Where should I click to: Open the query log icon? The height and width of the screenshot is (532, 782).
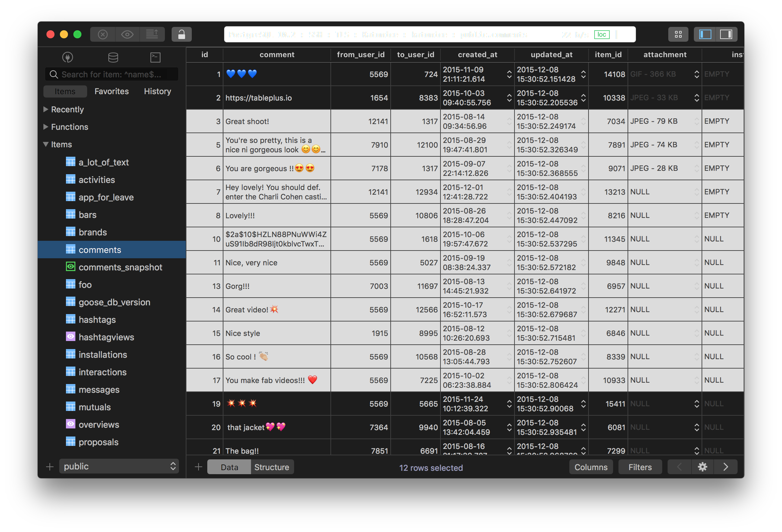tap(152, 34)
